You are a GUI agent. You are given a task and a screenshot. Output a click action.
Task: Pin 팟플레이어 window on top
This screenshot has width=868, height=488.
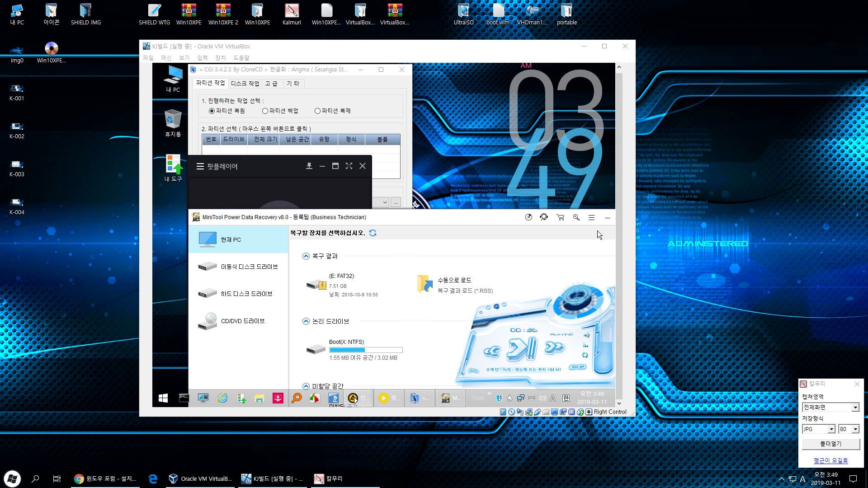[x=309, y=166]
